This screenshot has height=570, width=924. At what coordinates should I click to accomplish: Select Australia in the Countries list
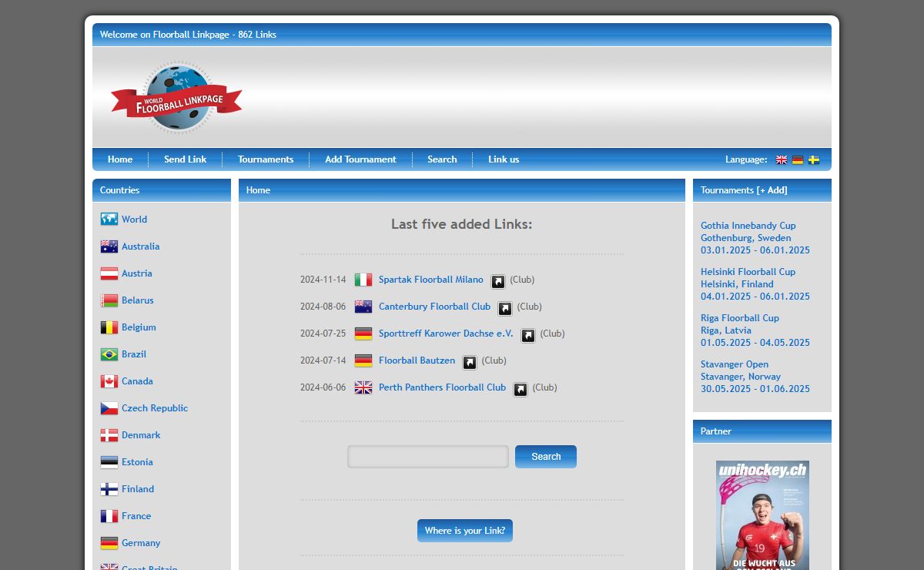coord(140,246)
